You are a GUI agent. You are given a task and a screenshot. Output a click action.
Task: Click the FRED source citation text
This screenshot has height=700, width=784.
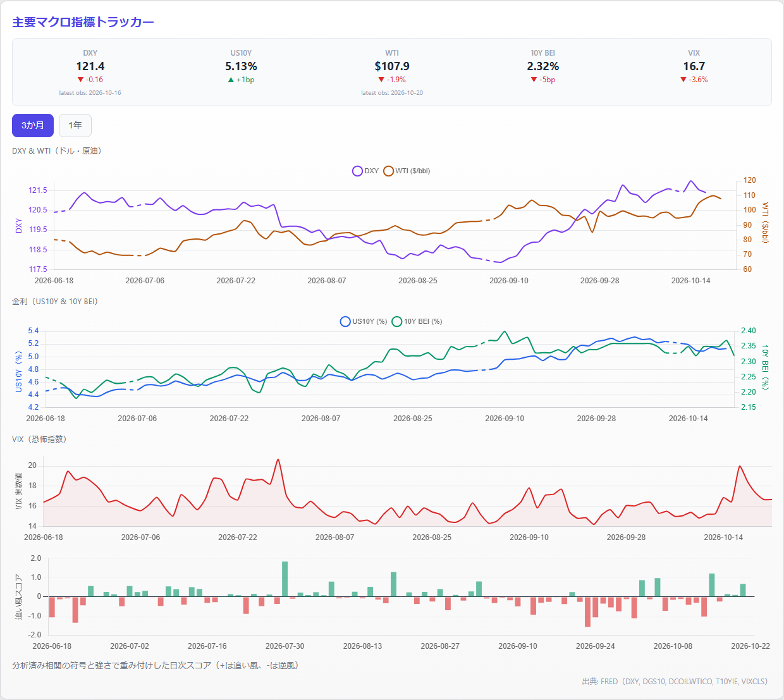675,682
